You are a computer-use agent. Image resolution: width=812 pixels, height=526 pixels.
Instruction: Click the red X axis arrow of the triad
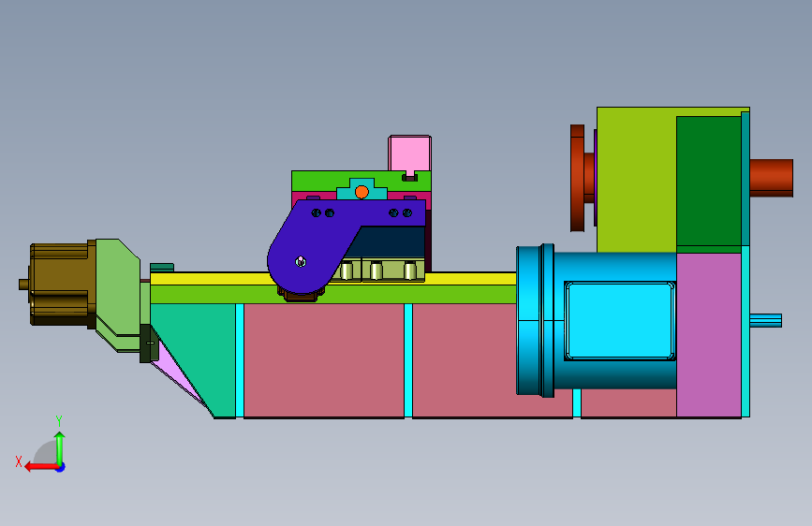[40, 467]
